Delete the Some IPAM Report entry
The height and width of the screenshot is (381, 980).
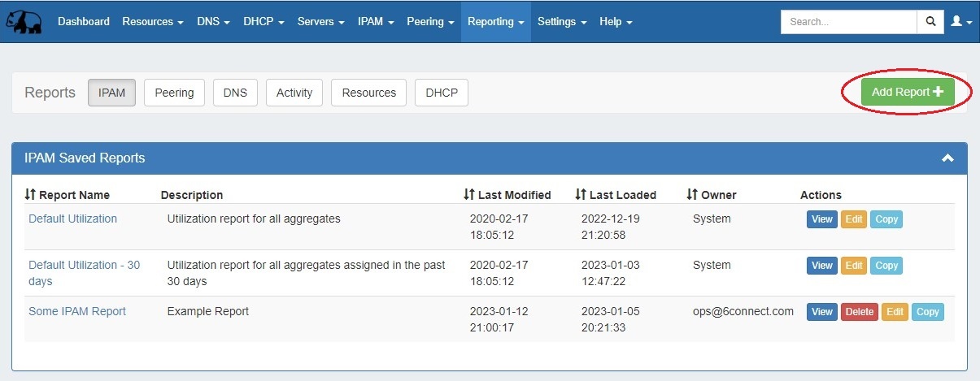[x=859, y=312]
